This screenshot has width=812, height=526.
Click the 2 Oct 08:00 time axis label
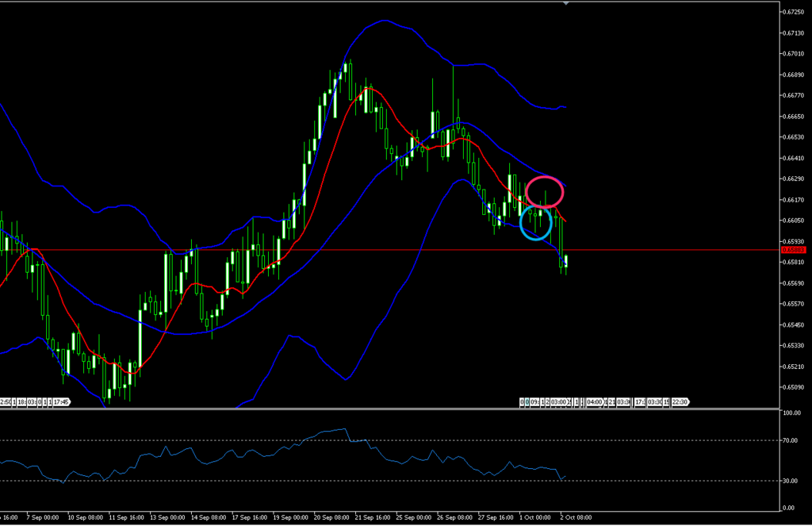(x=576, y=517)
